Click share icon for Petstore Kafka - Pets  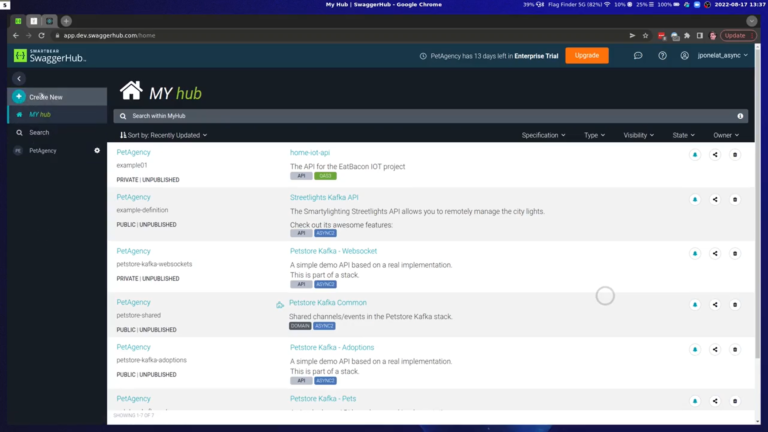click(715, 401)
